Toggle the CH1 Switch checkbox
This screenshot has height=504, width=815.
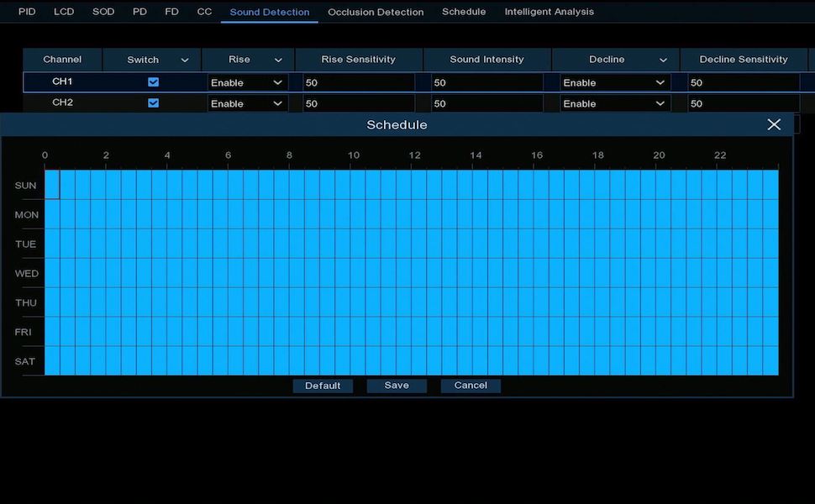point(153,82)
